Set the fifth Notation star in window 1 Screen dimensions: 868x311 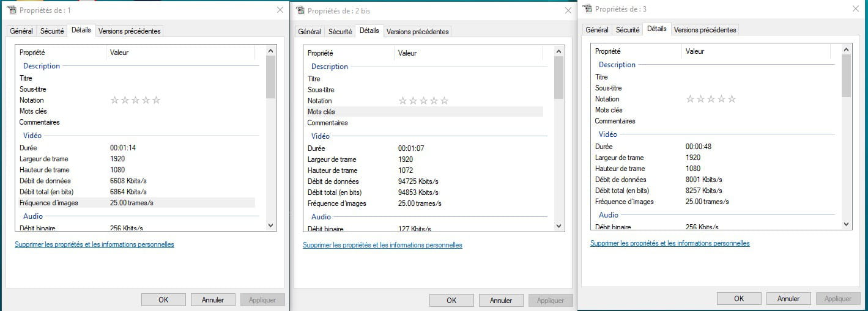coord(156,100)
